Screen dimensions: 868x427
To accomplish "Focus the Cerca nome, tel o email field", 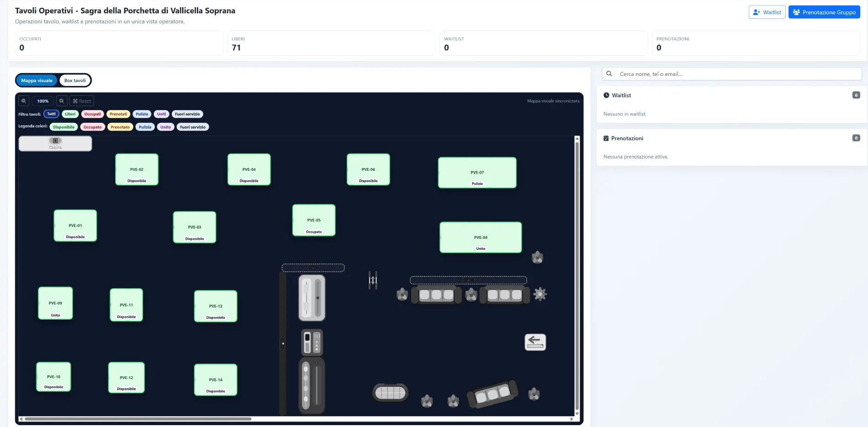I will (732, 74).
